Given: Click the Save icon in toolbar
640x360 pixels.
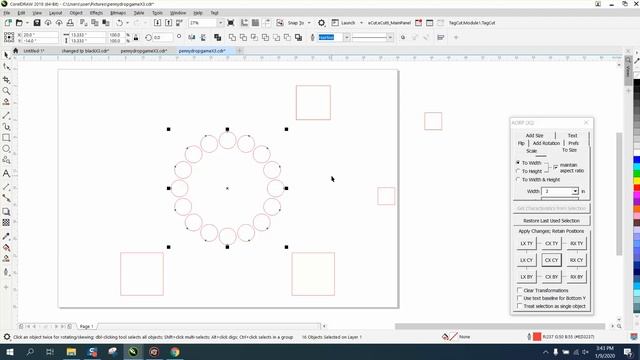Looking at the screenshot, I should pyautogui.click(x=37, y=23).
